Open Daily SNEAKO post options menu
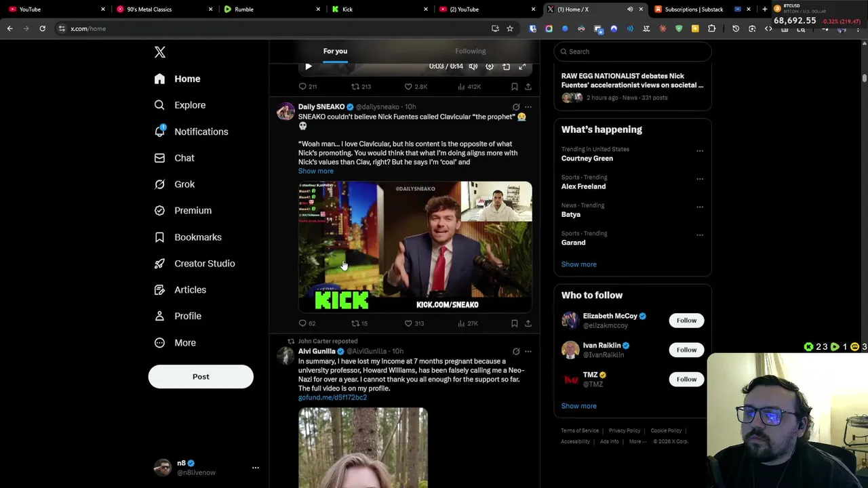This screenshot has width=868, height=488. (x=528, y=107)
